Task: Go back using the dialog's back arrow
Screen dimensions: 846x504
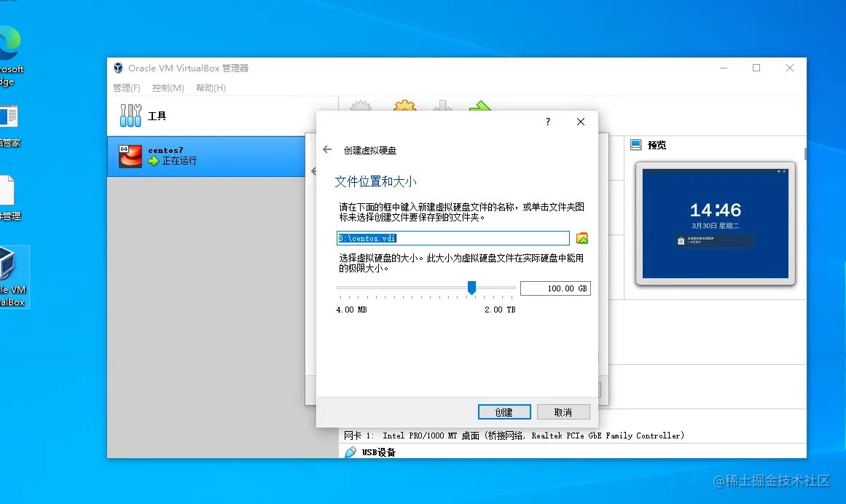Action: click(x=327, y=149)
